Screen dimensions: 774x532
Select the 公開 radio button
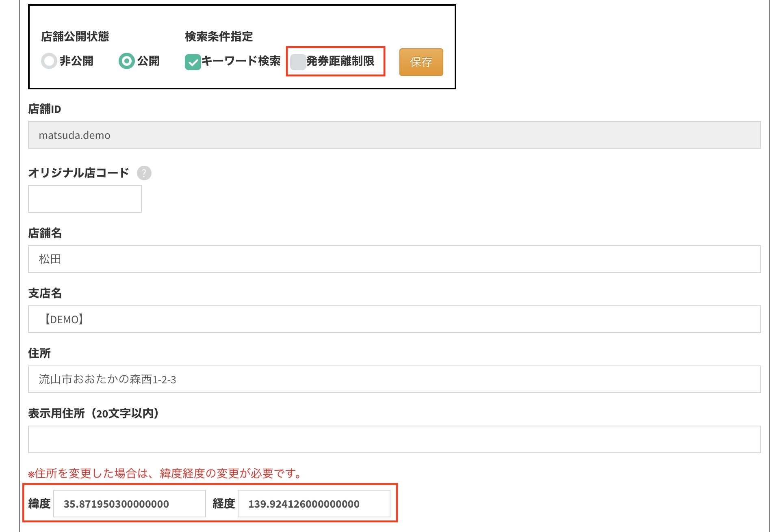click(x=126, y=61)
